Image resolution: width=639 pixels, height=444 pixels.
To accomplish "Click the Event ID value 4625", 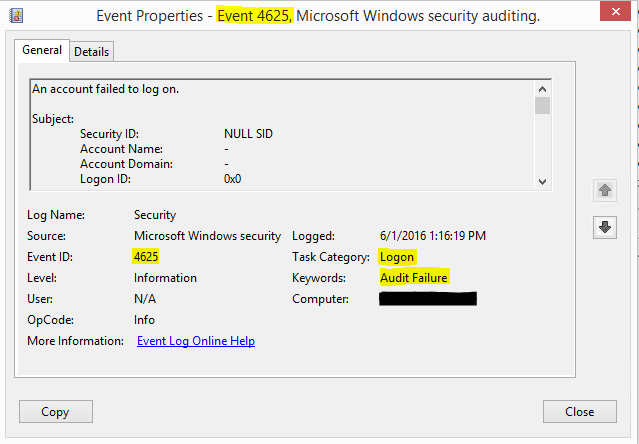I will point(146,257).
